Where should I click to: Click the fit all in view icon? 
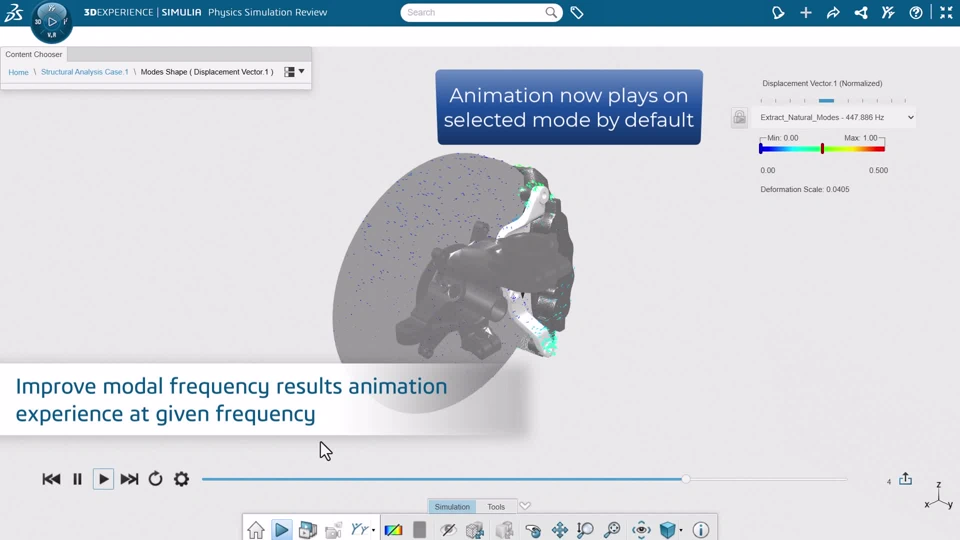coord(612,530)
